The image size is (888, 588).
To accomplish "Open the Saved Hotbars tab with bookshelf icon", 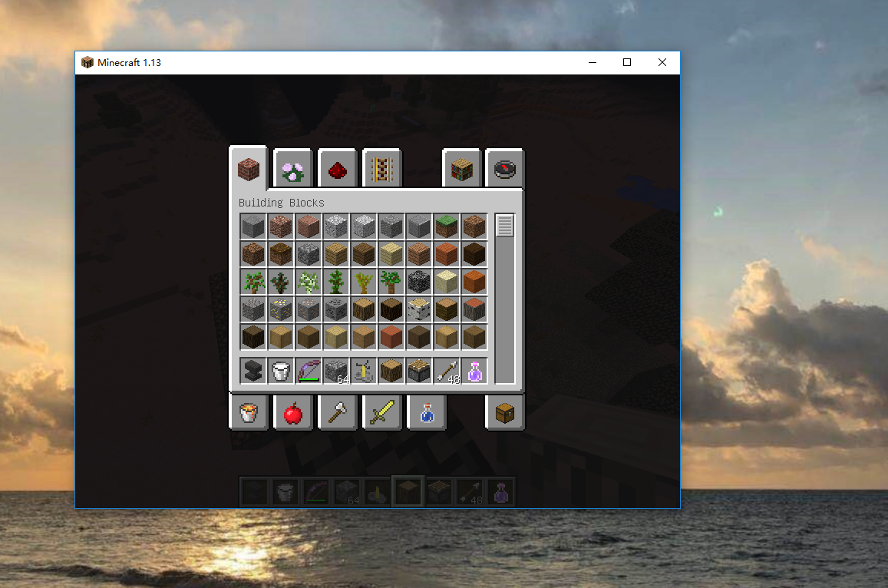I will tap(461, 169).
